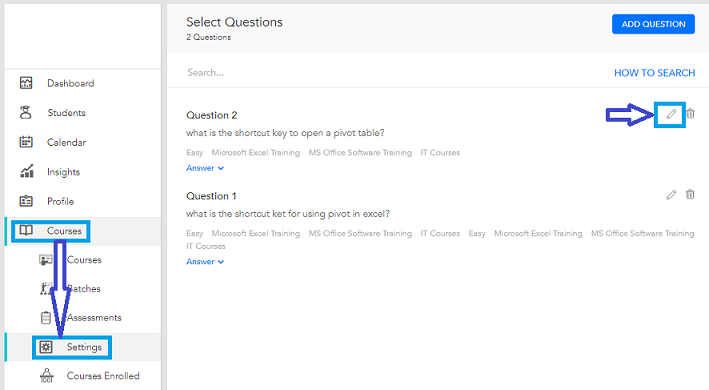Image resolution: width=709 pixels, height=390 pixels.
Task: Focus the Search questions field
Action: coord(393,72)
